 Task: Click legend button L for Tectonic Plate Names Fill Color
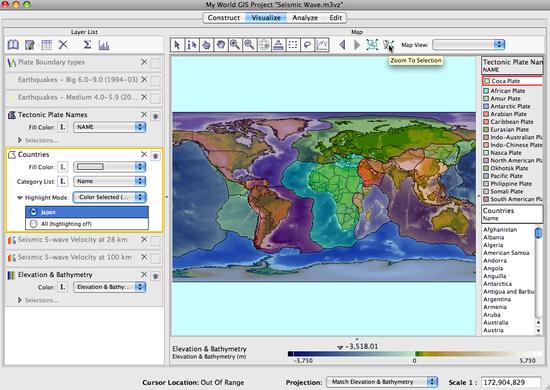pos(62,127)
